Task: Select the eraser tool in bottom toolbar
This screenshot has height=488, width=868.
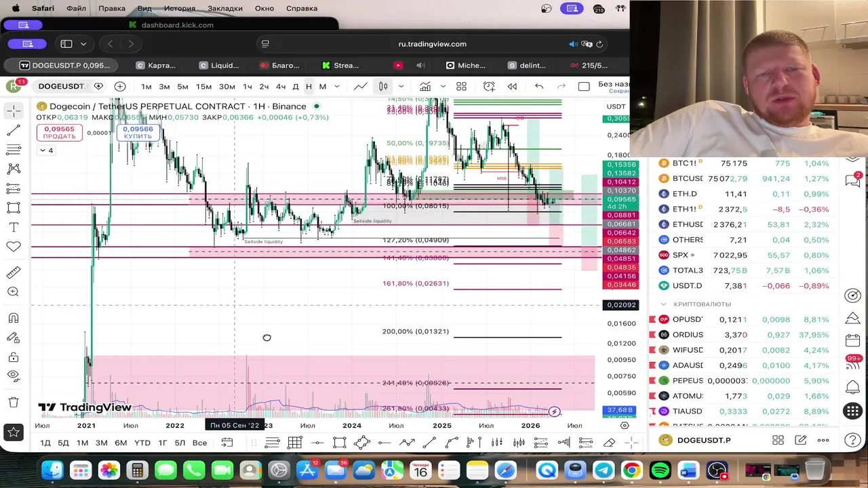Action: click(609, 443)
